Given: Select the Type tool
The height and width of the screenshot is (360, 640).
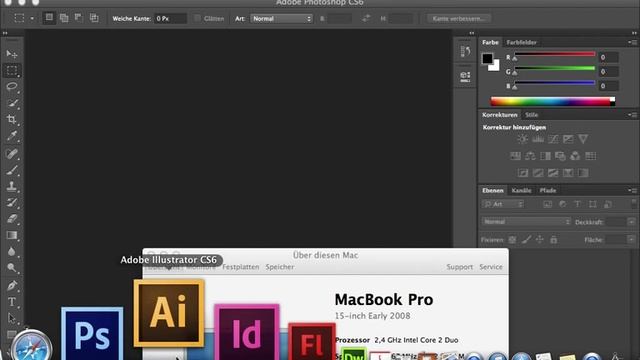Looking at the screenshot, I should [12, 302].
